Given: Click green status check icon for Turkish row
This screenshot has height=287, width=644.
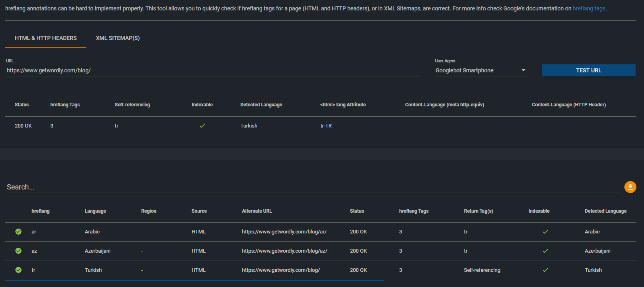Looking at the screenshot, I should click(18, 270).
